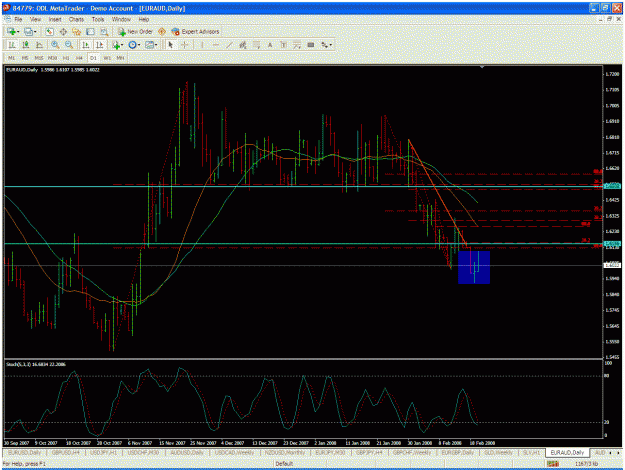This screenshot has height=470, width=625.
Task: Select the Crosshair tool
Action: pos(185,45)
